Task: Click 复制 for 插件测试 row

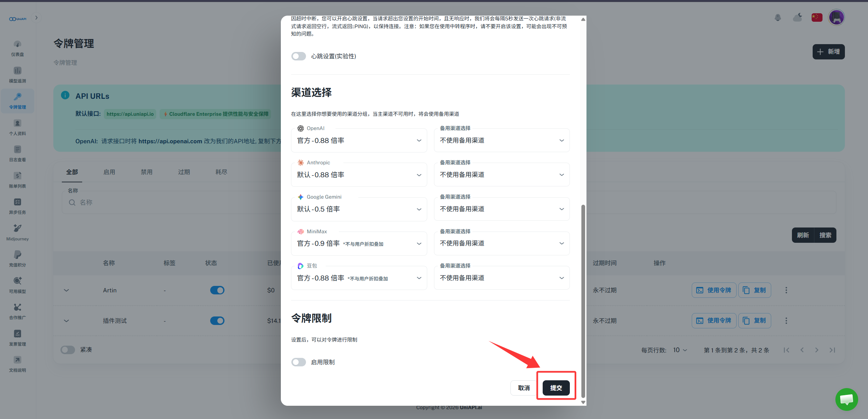Action: [x=755, y=321]
